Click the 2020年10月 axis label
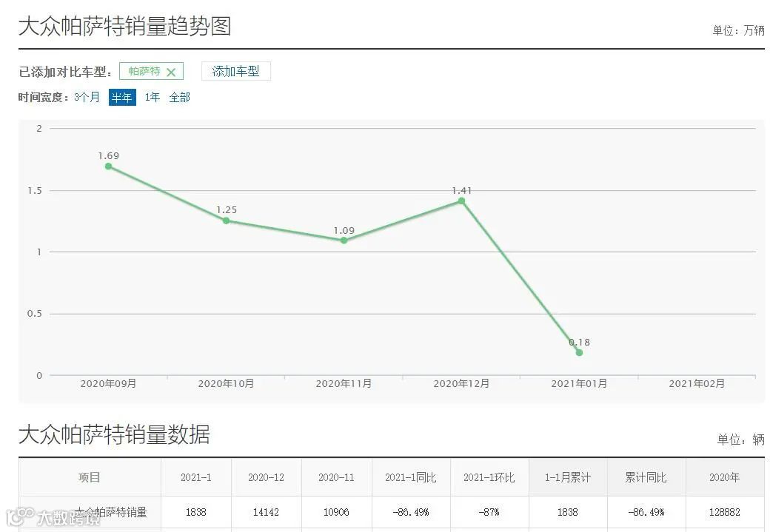 [226, 384]
